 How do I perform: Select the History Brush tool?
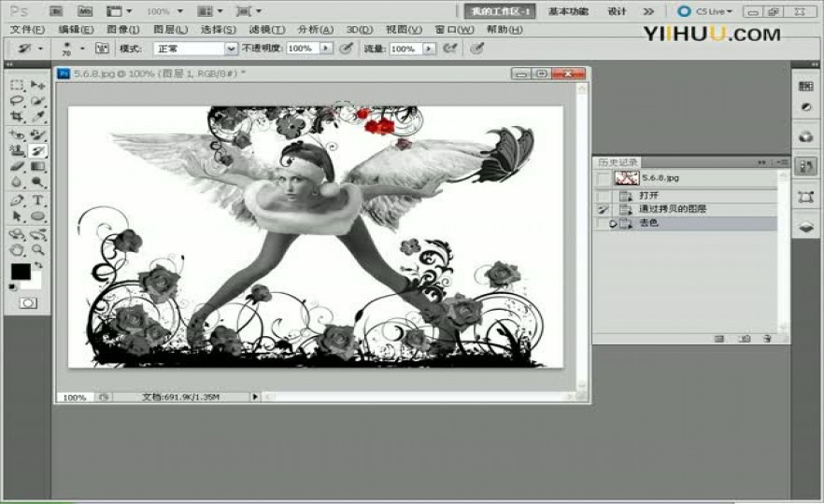(37, 150)
